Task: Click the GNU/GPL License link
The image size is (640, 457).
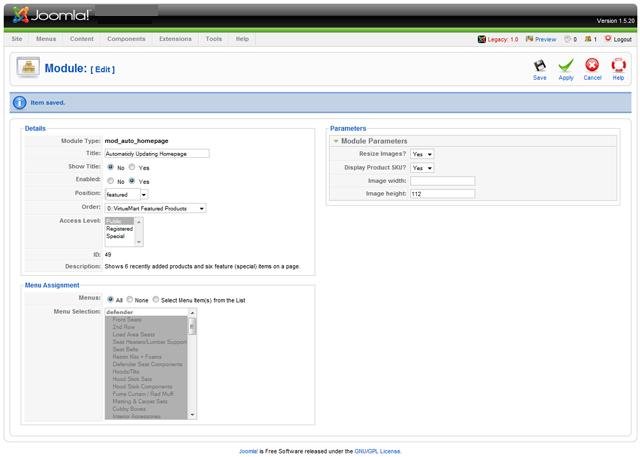Action: coord(377,451)
